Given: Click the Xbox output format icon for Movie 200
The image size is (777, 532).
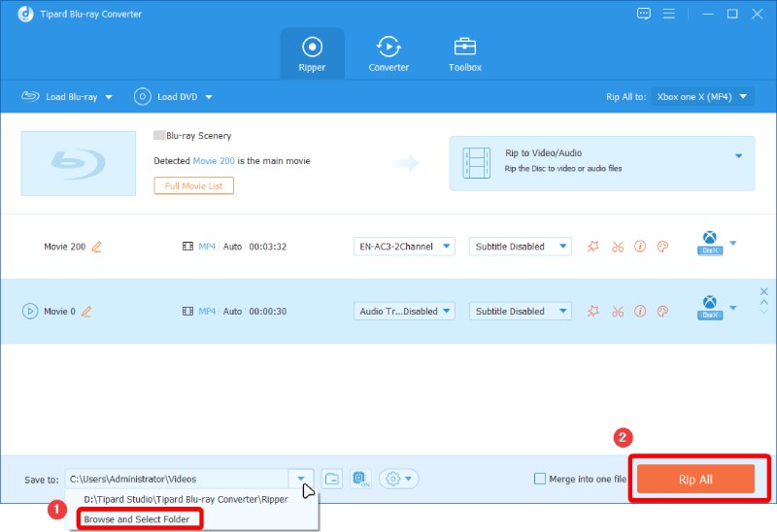Looking at the screenshot, I should [710, 243].
